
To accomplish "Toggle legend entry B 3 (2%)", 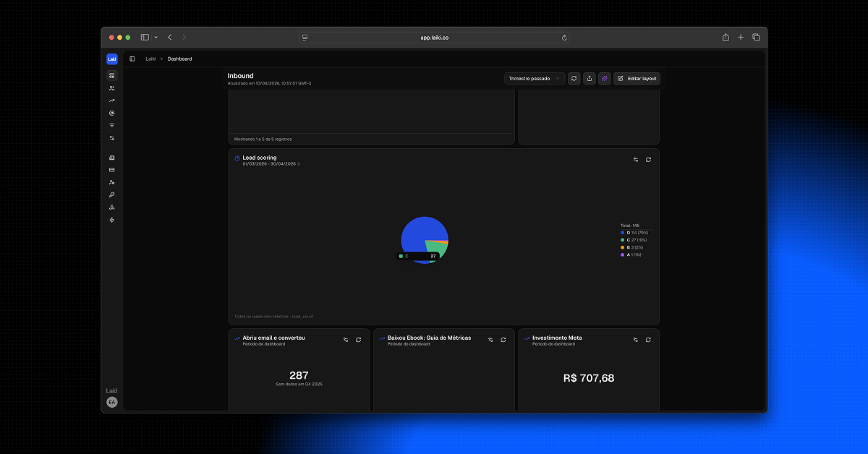I will coord(630,247).
